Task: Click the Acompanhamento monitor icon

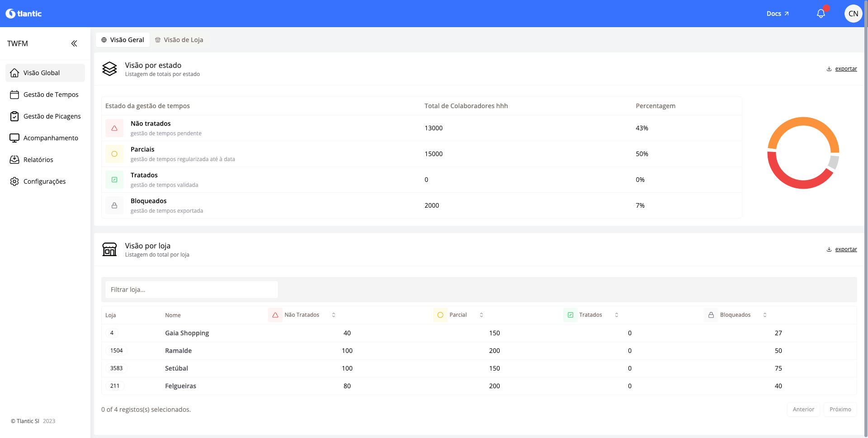Action: click(x=14, y=138)
